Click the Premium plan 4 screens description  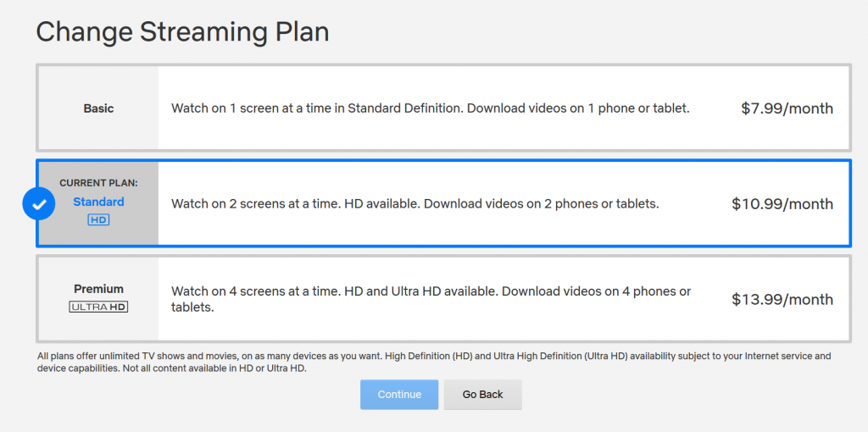point(431,299)
